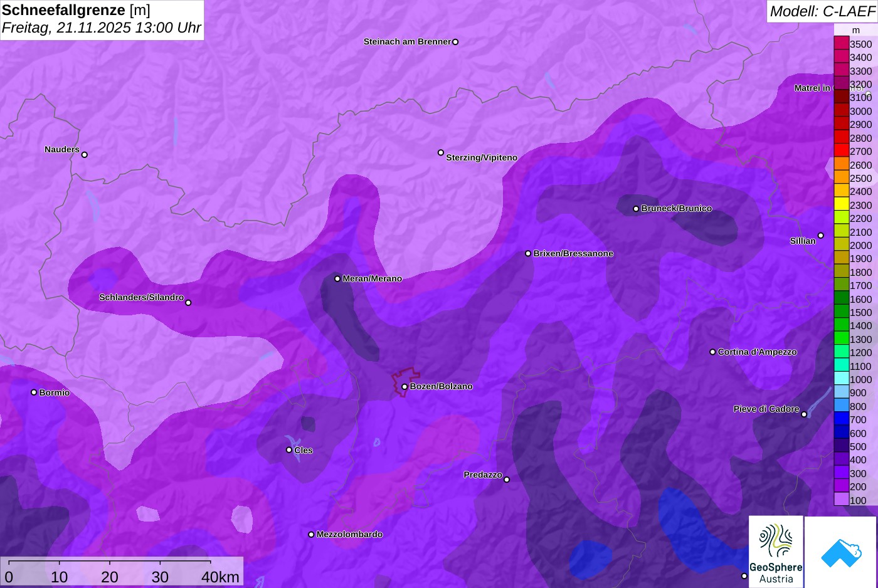Pick the 100 m legend swatch
878x588 pixels.
(x=841, y=500)
